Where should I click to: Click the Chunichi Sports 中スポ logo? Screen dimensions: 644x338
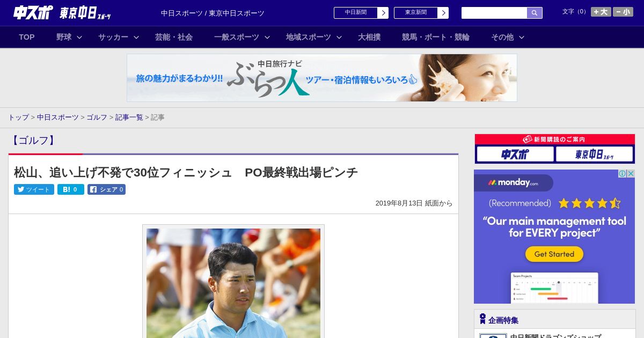click(x=33, y=12)
